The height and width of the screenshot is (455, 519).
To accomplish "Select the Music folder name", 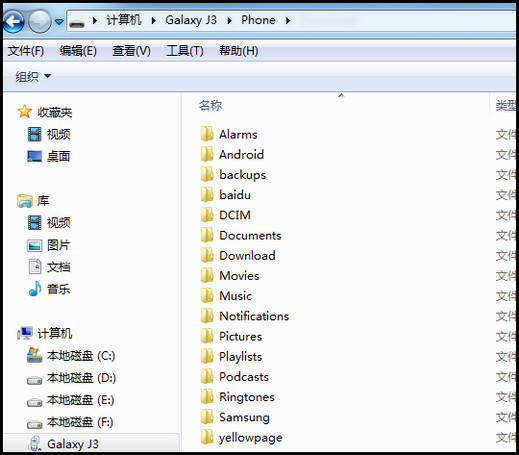I will (x=235, y=296).
